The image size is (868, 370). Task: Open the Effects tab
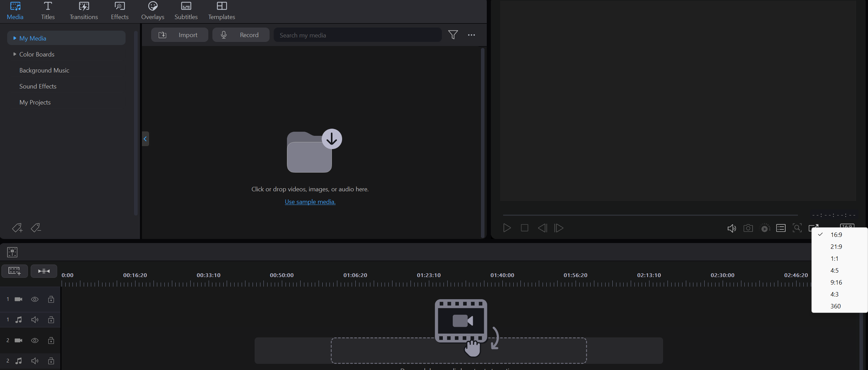coord(119,11)
